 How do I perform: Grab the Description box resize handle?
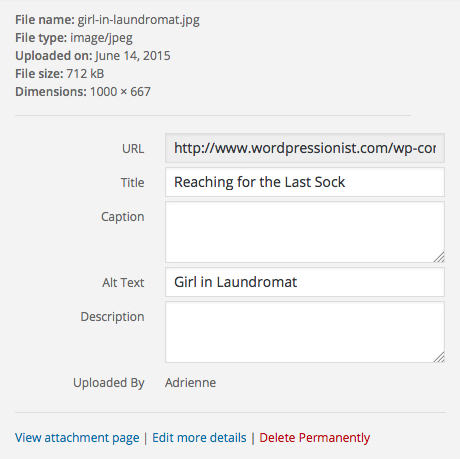[x=439, y=357]
